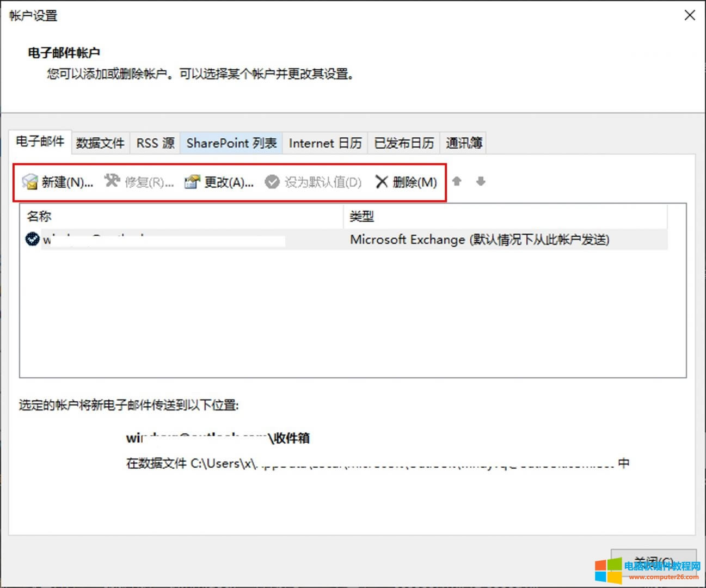Click the 新建(N) new account icon
The width and height of the screenshot is (706, 588).
point(30,182)
